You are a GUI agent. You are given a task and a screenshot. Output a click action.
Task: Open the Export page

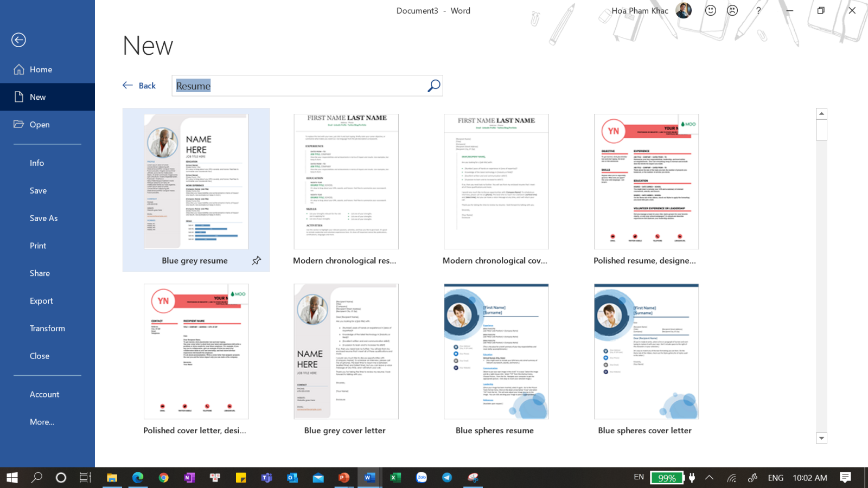47,301
